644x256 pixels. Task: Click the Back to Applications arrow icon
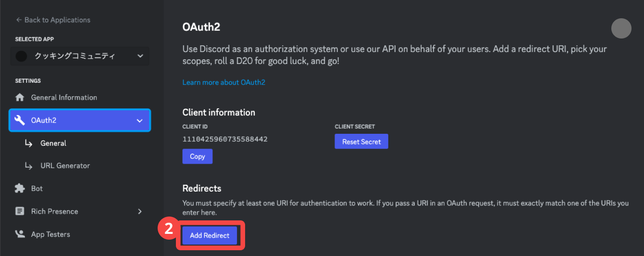[x=19, y=20]
